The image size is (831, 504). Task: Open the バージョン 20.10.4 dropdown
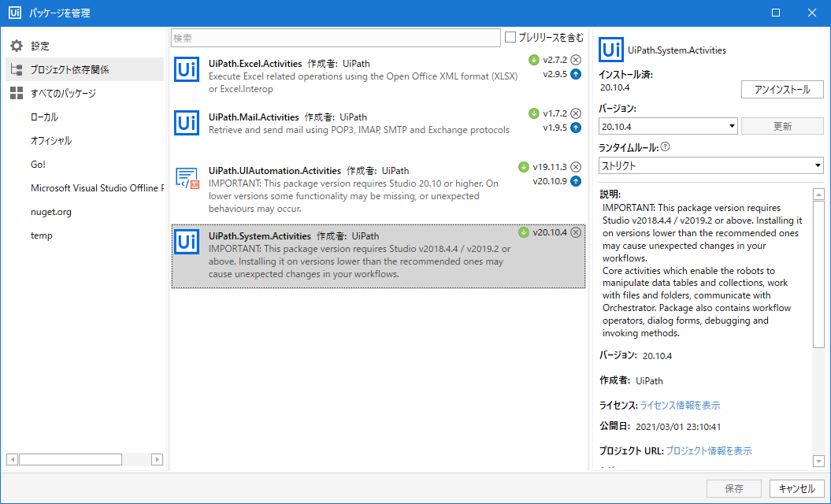[668, 126]
